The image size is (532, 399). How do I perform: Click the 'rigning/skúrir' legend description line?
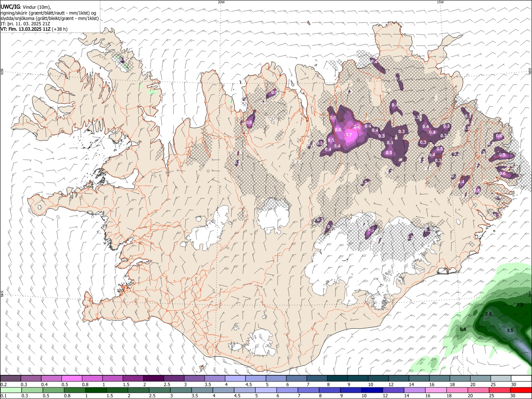tap(48, 13)
